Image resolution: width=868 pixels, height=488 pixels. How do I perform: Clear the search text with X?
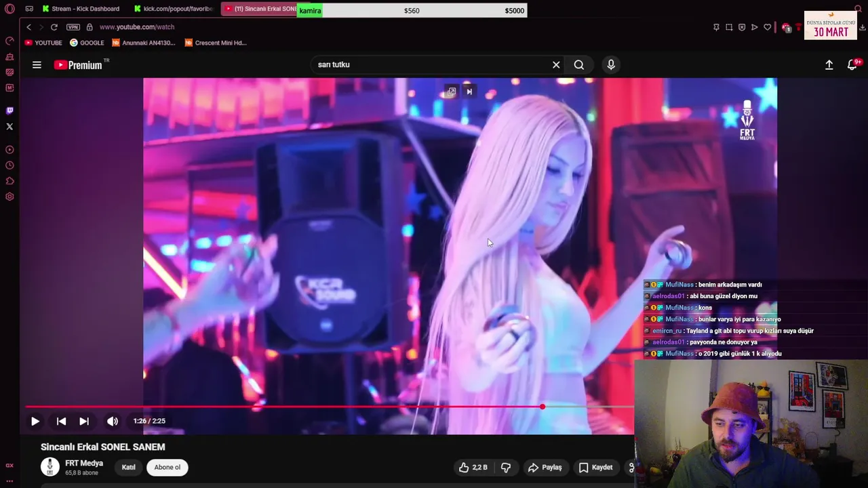556,64
